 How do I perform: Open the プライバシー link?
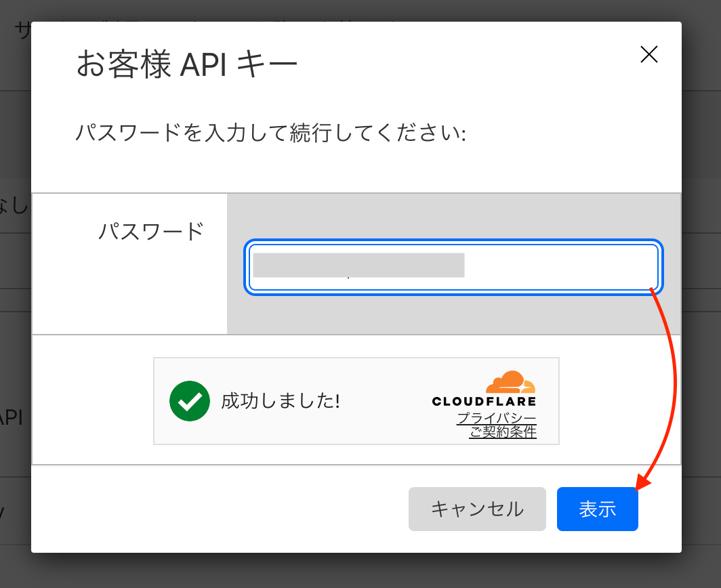point(496,418)
